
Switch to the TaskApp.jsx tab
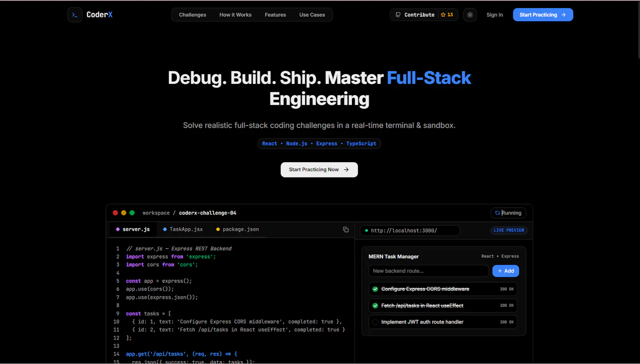(x=183, y=229)
